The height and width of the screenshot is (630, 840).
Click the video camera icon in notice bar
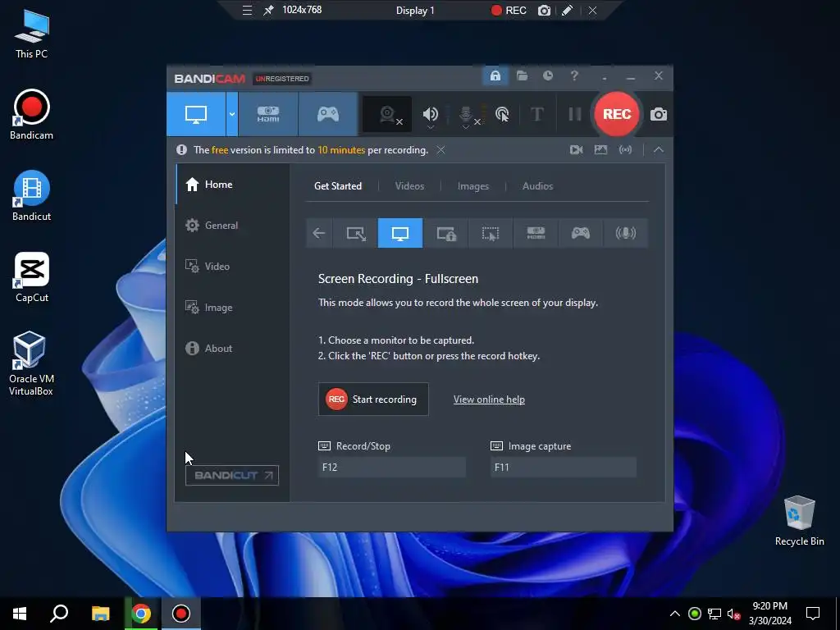577,150
